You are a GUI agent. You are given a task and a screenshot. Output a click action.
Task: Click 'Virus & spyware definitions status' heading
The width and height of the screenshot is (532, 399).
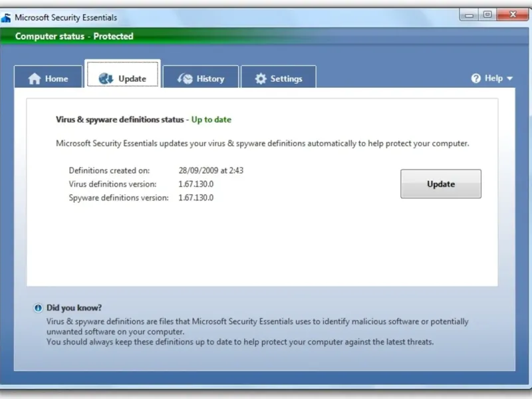[x=120, y=120]
